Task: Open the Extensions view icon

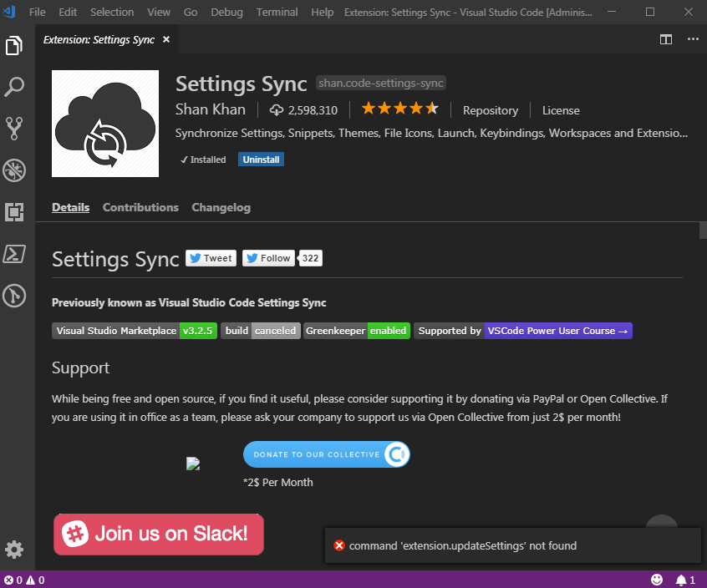Action: click(14, 212)
